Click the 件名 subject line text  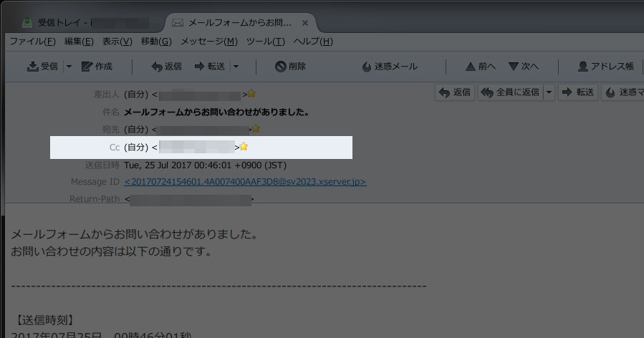coord(216,112)
